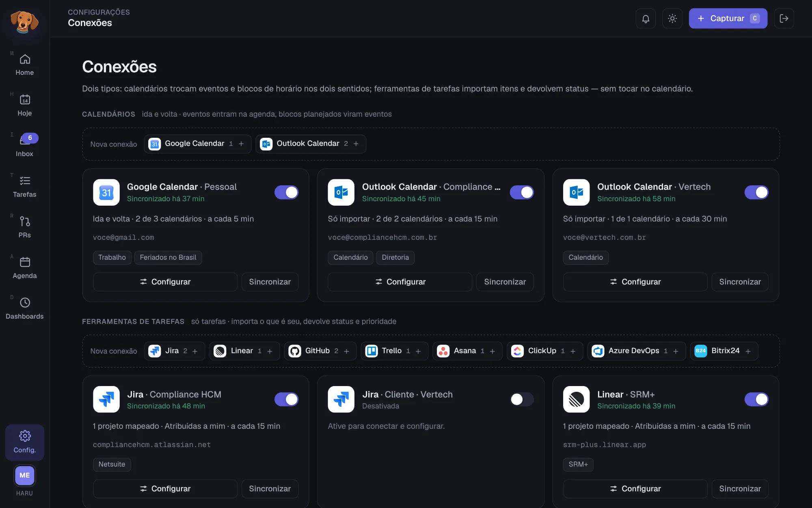The width and height of the screenshot is (812, 508).
Task: Open the notifications bell
Action: [x=646, y=18]
